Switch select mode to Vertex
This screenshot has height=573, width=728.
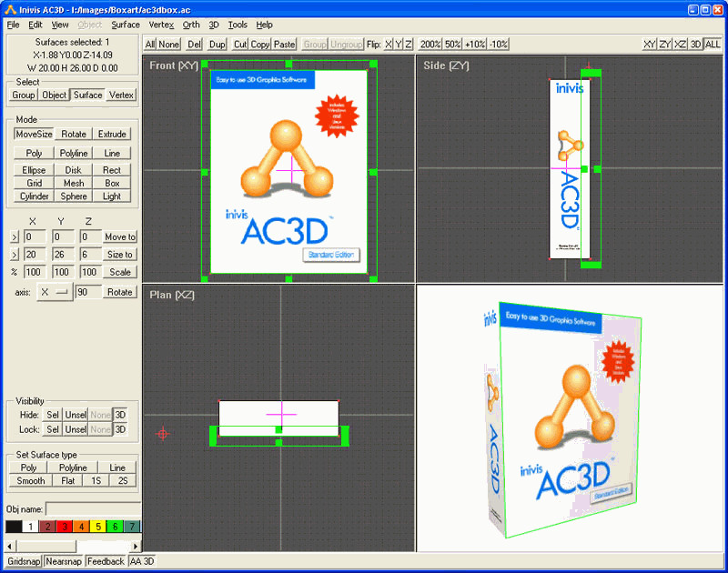click(x=121, y=95)
